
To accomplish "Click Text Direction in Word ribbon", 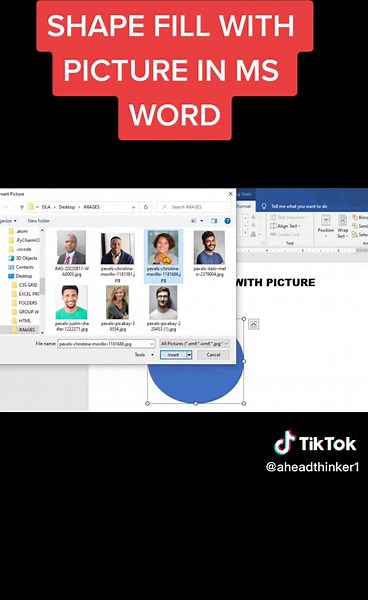I will (289, 217).
